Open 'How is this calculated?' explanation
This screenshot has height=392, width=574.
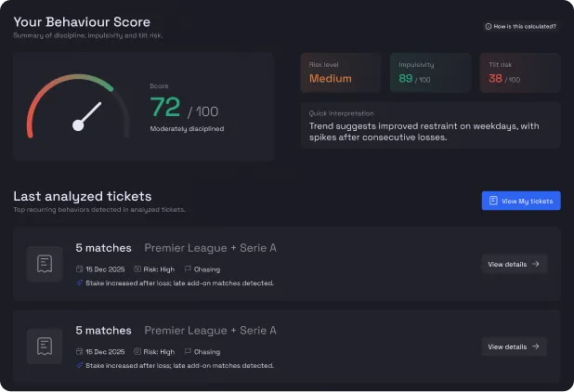tap(521, 26)
